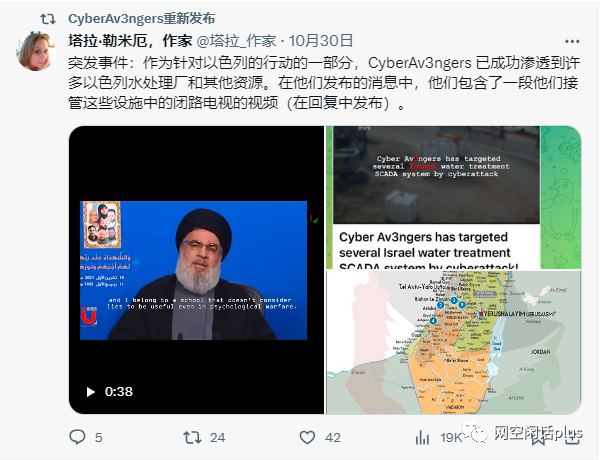Click the video frame of the speaker
The image size is (602, 460).
pos(194,270)
